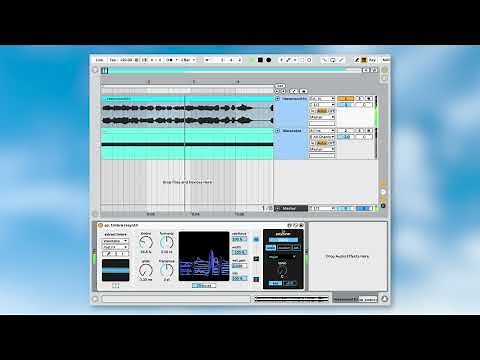This screenshot has width=480, height=360.
Task: Click the blue square icon beside value boxes
Action: [256, 239]
